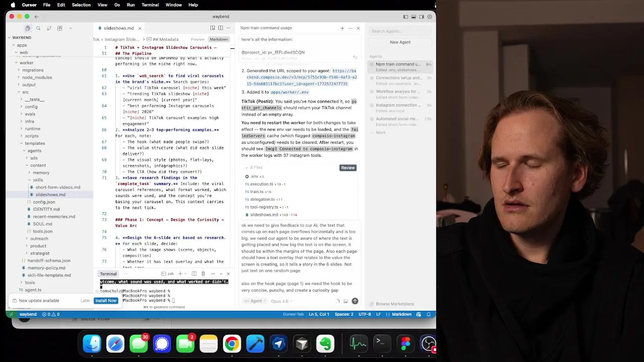This screenshot has height=362, width=644.
Task: Open the apps/worker/.env file link
Action: pyautogui.click(x=289, y=93)
